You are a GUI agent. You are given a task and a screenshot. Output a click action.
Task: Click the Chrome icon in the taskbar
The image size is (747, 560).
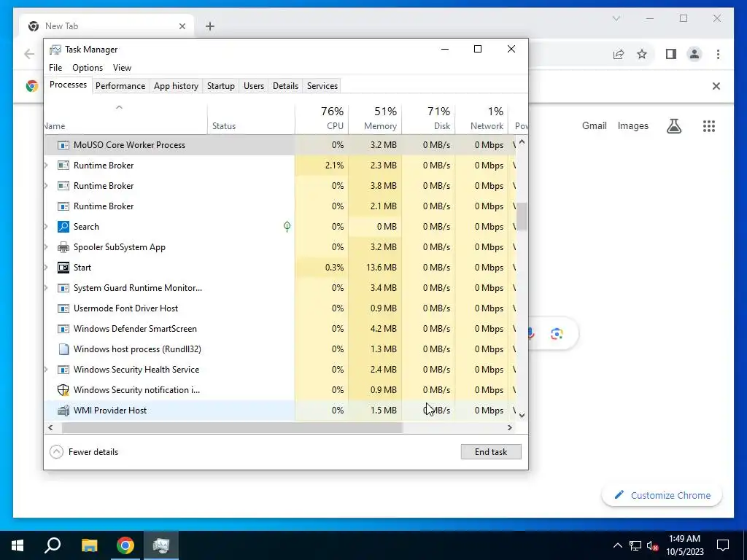(125, 545)
